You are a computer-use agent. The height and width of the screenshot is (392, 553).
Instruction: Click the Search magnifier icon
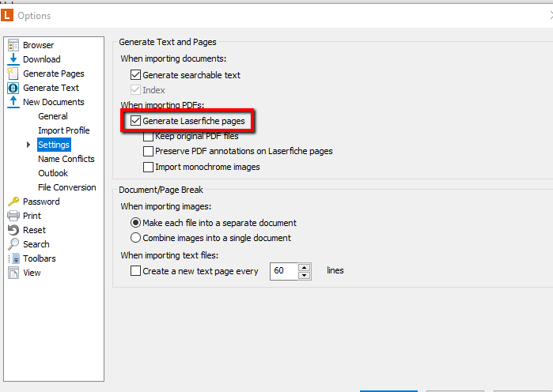tap(13, 244)
